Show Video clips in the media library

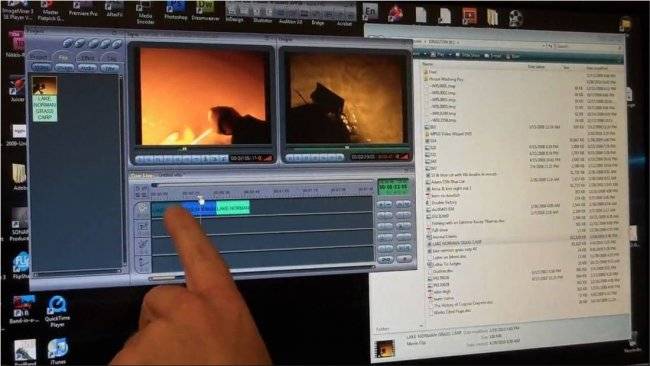(41, 67)
